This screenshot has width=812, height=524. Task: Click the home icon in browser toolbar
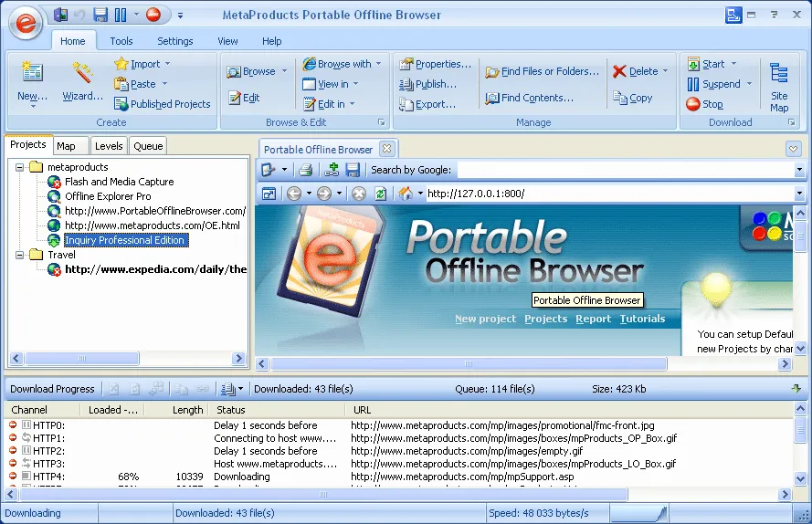click(406, 194)
